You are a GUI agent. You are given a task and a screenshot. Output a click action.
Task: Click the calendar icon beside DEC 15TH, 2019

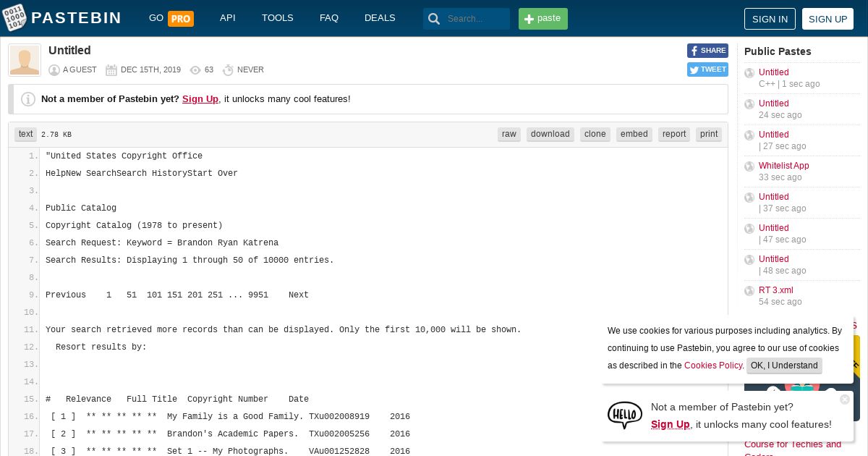tap(111, 70)
